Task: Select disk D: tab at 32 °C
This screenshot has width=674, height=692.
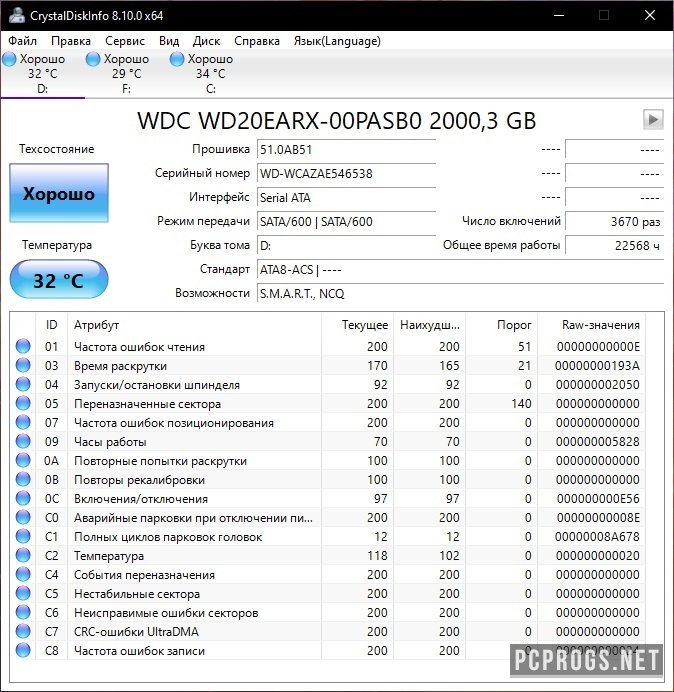Action: pyautogui.click(x=42, y=74)
